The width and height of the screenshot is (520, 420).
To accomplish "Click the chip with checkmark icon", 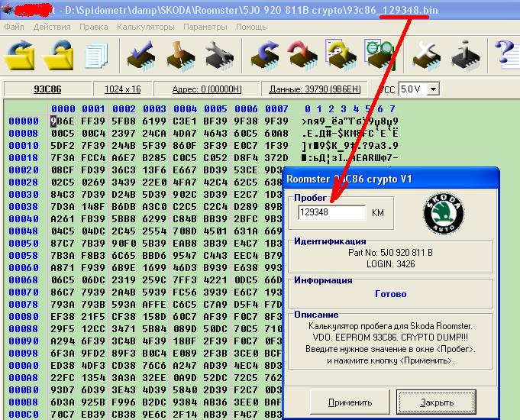I will click(x=141, y=56).
